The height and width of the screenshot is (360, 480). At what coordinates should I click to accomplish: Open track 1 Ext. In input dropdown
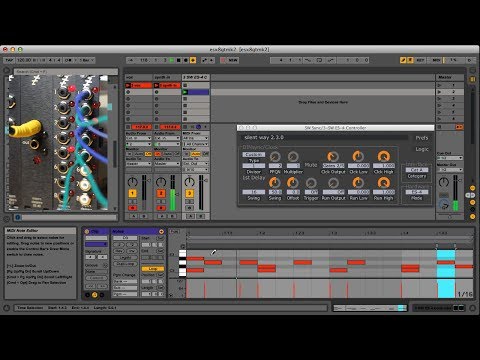[x=138, y=138]
